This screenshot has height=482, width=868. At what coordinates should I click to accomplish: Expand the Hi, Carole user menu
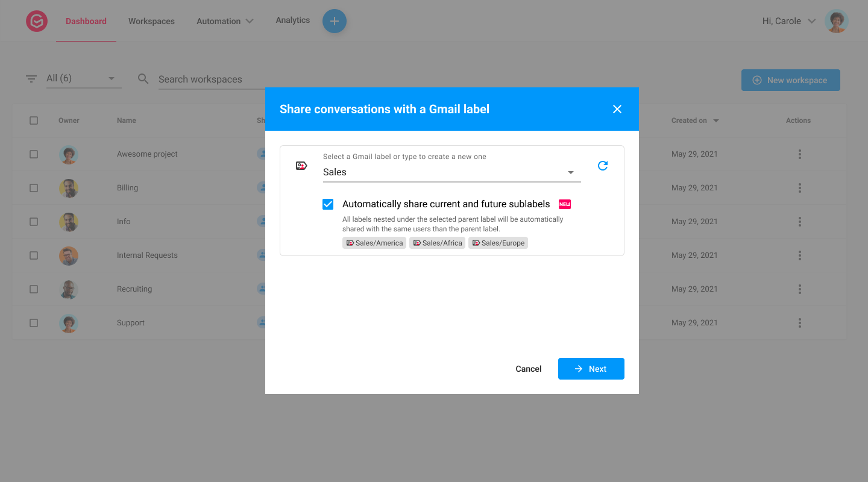click(789, 21)
